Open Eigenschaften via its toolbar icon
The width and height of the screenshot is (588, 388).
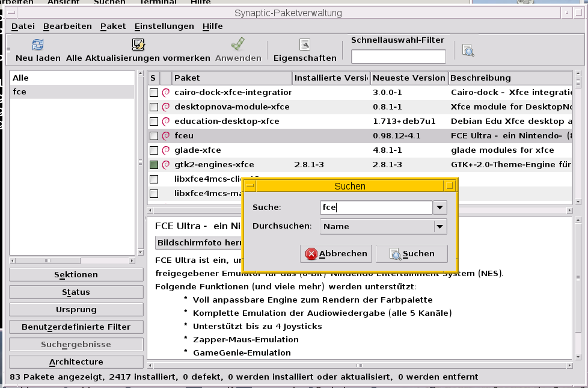(x=304, y=44)
